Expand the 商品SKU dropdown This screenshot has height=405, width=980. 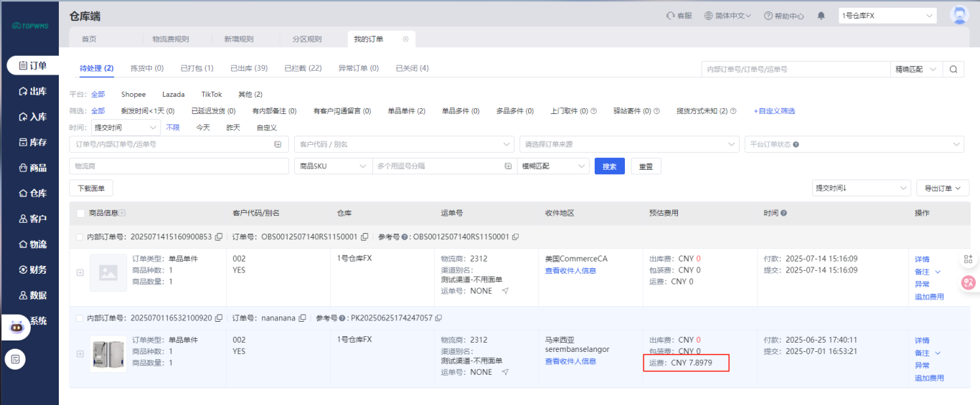pos(333,166)
